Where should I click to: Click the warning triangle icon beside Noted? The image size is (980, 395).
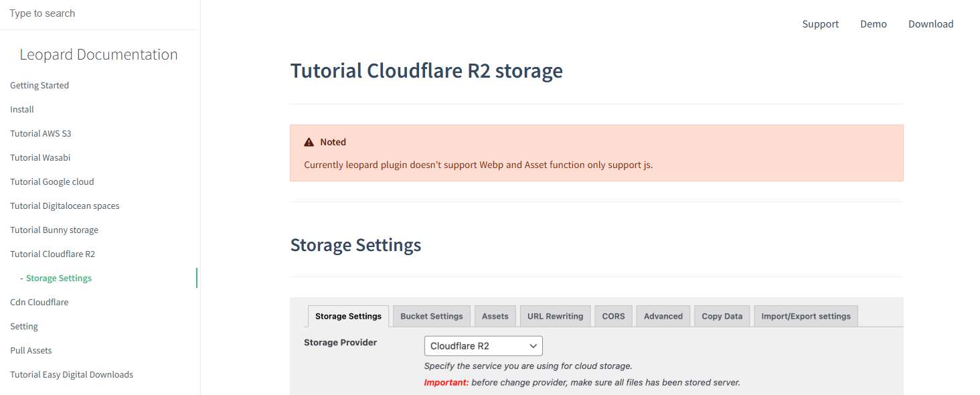309,142
